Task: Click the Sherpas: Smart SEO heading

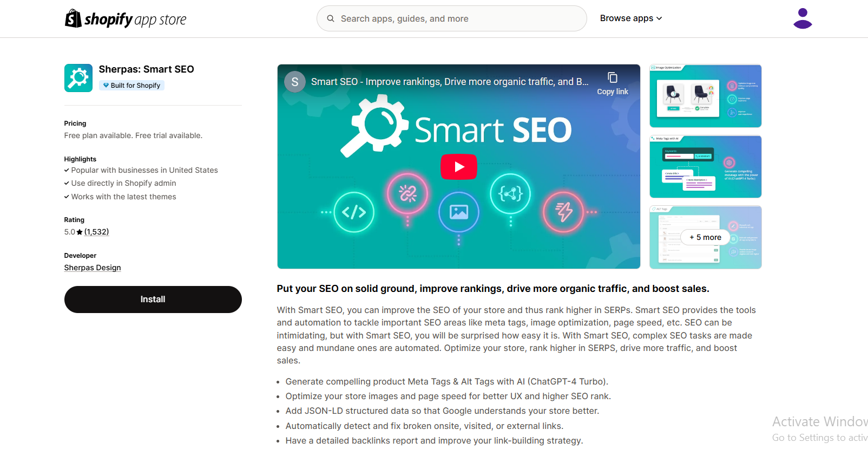Action: [x=146, y=69]
